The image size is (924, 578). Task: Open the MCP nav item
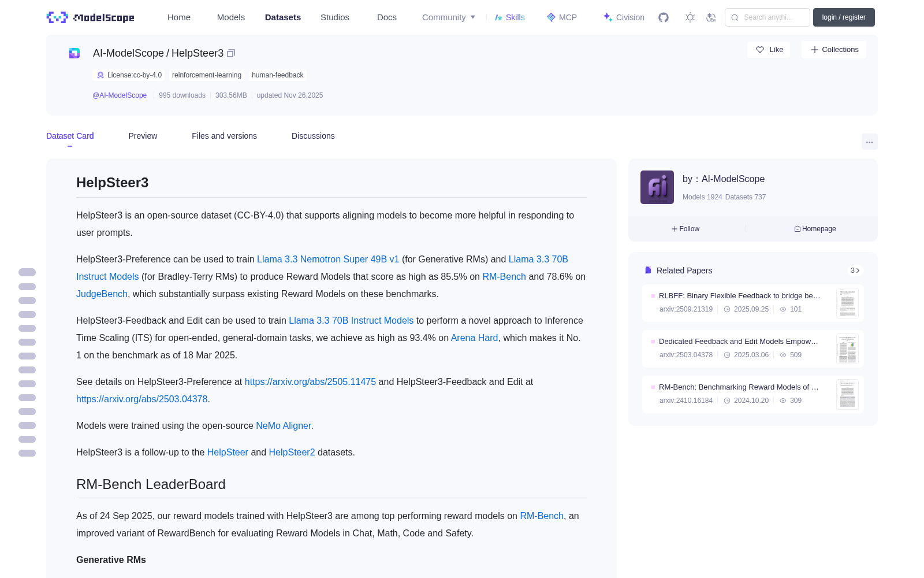point(561,17)
